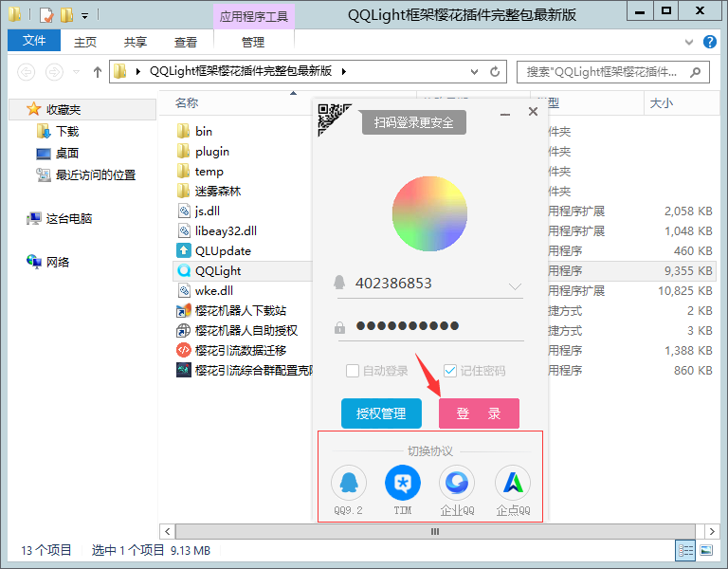
Task: Expand the ribbon with chevron
Action: [x=689, y=43]
